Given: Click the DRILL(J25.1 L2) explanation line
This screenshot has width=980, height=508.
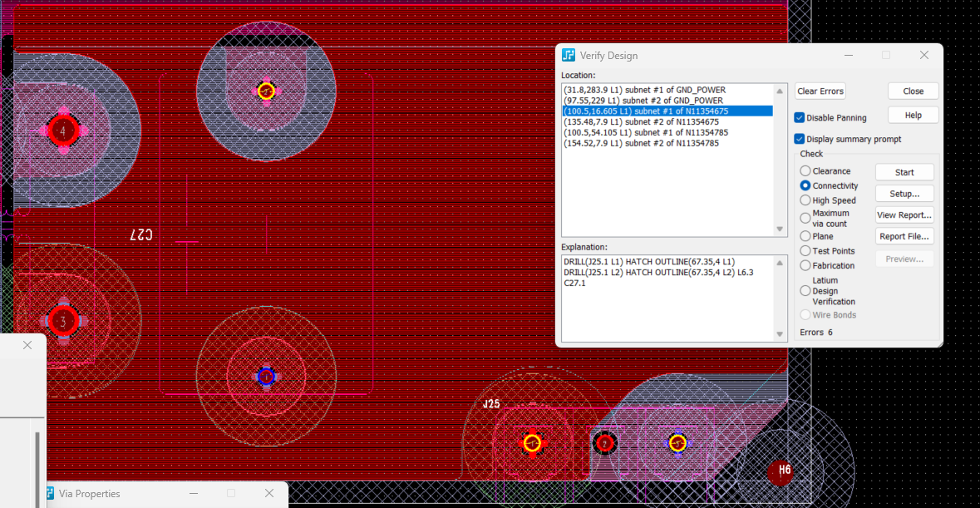Looking at the screenshot, I should pos(658,273).
